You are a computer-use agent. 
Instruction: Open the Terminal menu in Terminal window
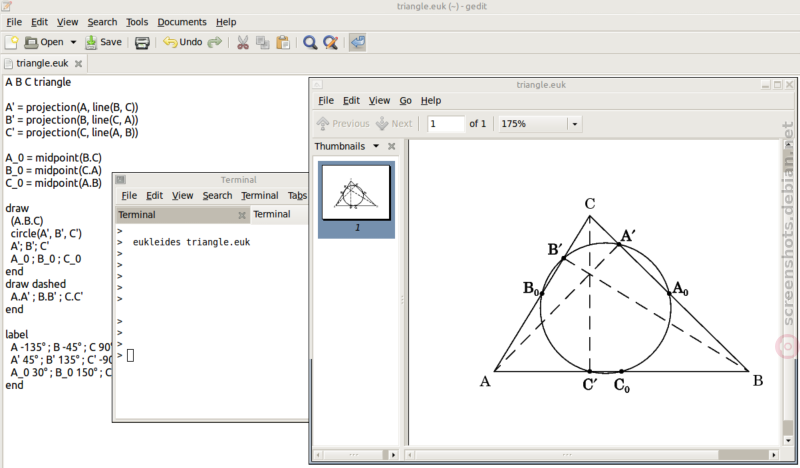pos(259,195)
